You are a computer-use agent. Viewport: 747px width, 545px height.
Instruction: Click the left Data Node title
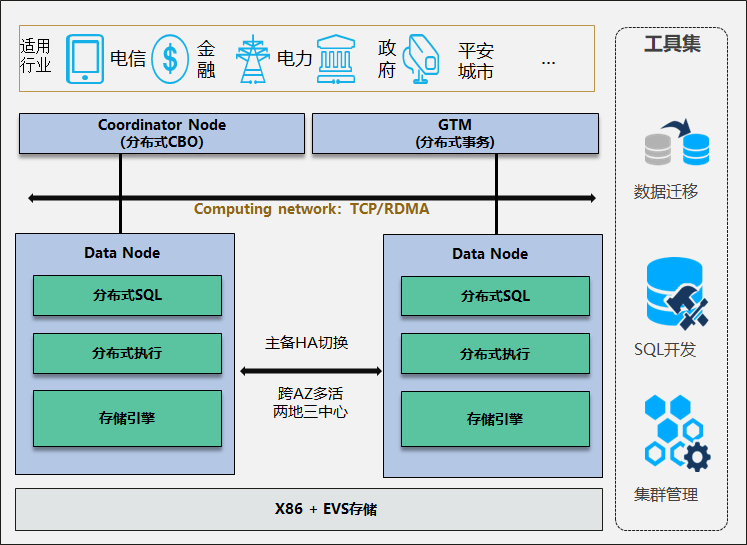click(122, 252)
